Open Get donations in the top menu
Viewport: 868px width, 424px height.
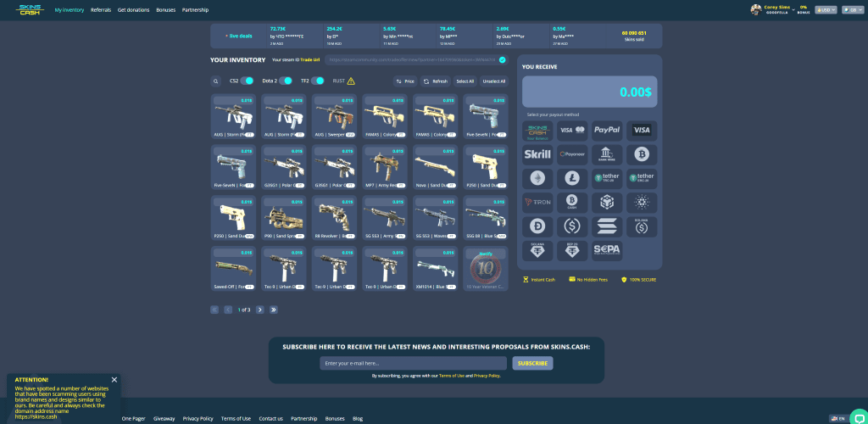click(133, 10)
